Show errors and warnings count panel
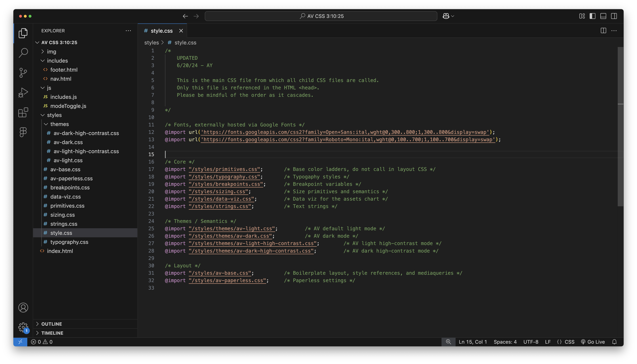 (42, 342)
